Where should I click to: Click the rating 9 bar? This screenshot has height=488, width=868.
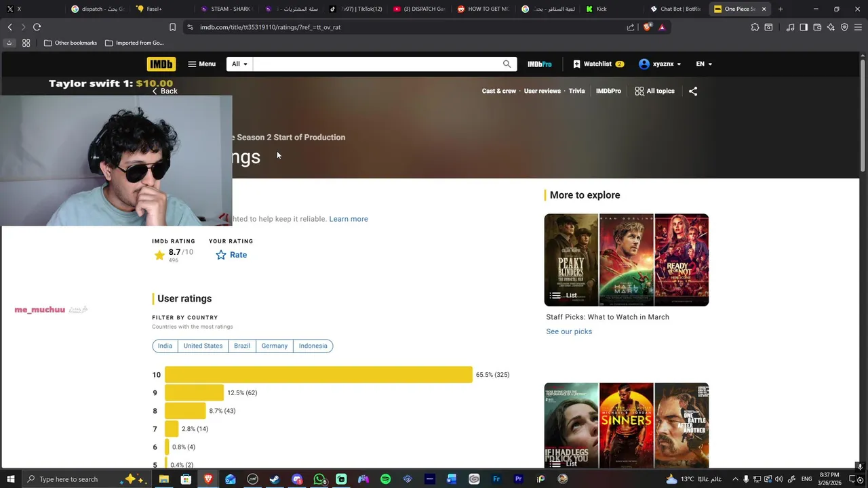coord(194,392)
